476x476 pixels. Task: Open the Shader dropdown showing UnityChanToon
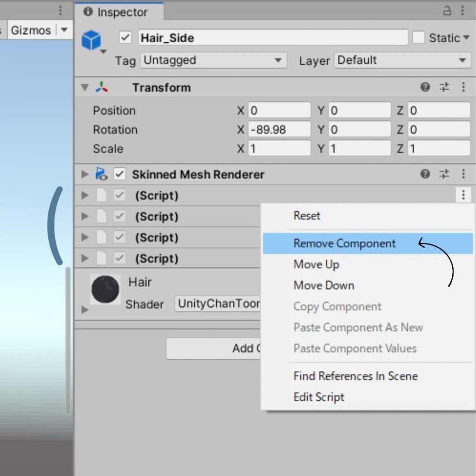click(218, 303)
